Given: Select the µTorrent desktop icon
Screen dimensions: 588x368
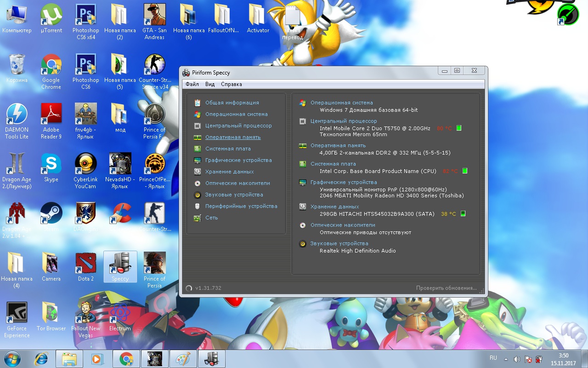Looking at the screenshot, I should 51,18.
